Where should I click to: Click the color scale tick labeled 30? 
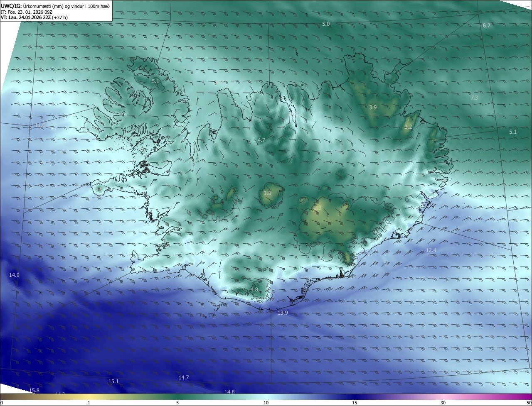click(x=443, y=403)
